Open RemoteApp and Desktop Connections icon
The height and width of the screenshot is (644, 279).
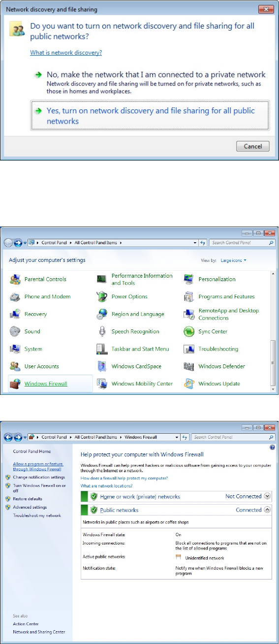point(189,314)
